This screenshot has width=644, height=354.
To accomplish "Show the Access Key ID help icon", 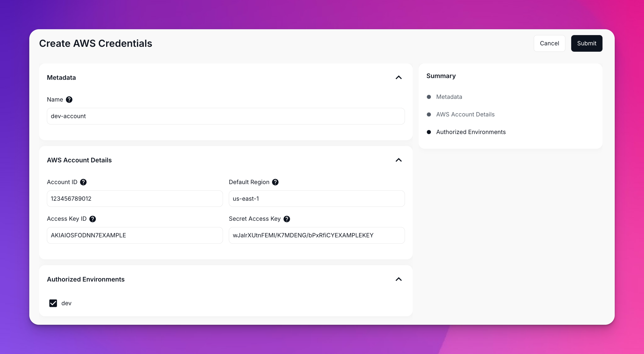I will point(93,219).
